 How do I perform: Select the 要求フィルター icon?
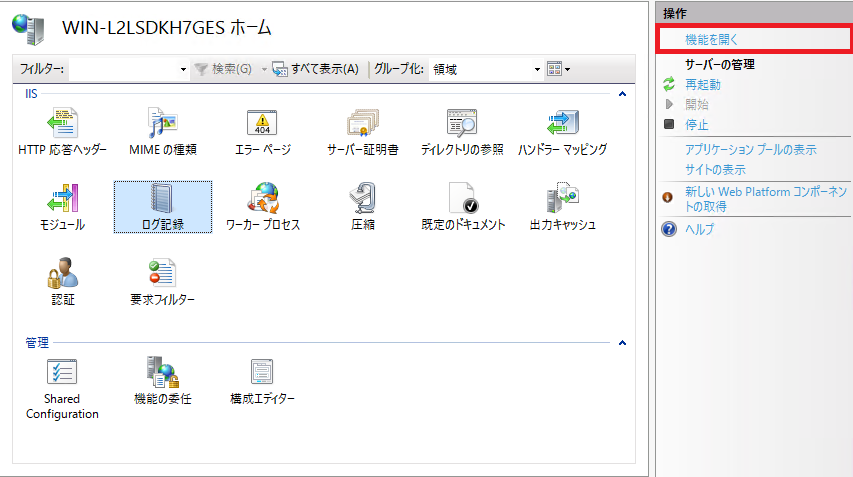(162, 272)
